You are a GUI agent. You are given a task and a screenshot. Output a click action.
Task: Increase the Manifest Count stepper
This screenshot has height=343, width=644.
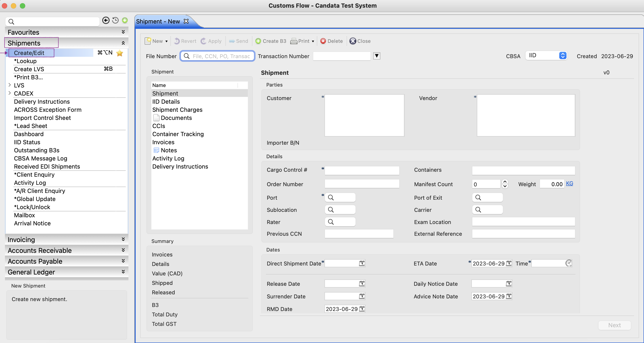coord(505,182)
